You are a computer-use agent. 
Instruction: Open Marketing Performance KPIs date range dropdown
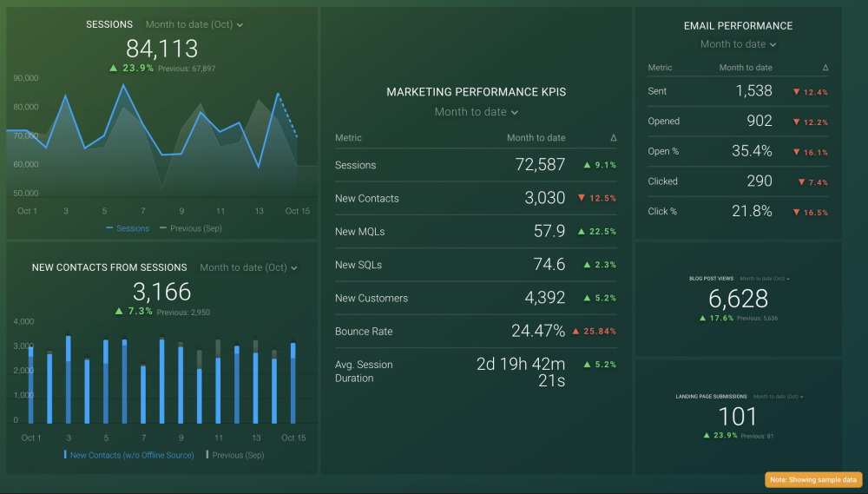pyautogui.click(x=476, y=112)
